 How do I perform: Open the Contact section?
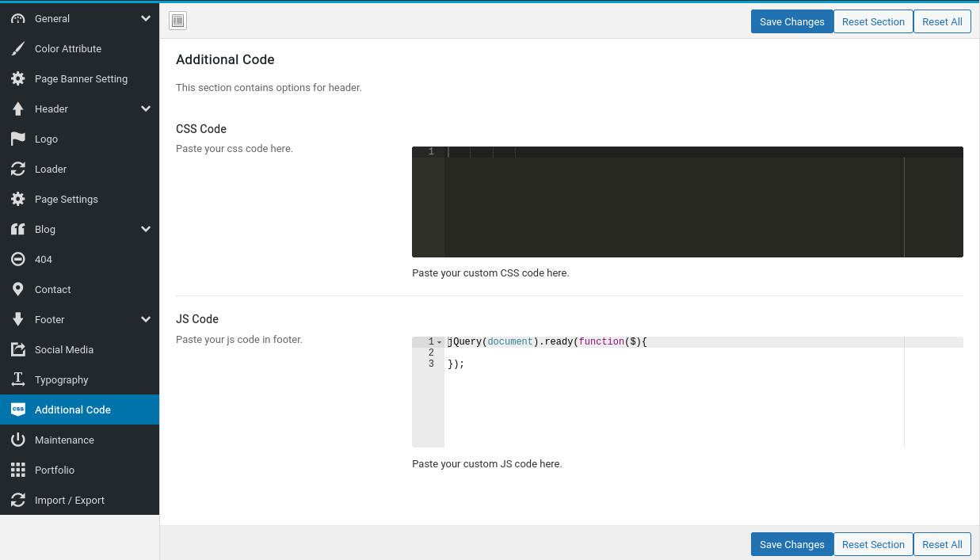pos(79,289)
